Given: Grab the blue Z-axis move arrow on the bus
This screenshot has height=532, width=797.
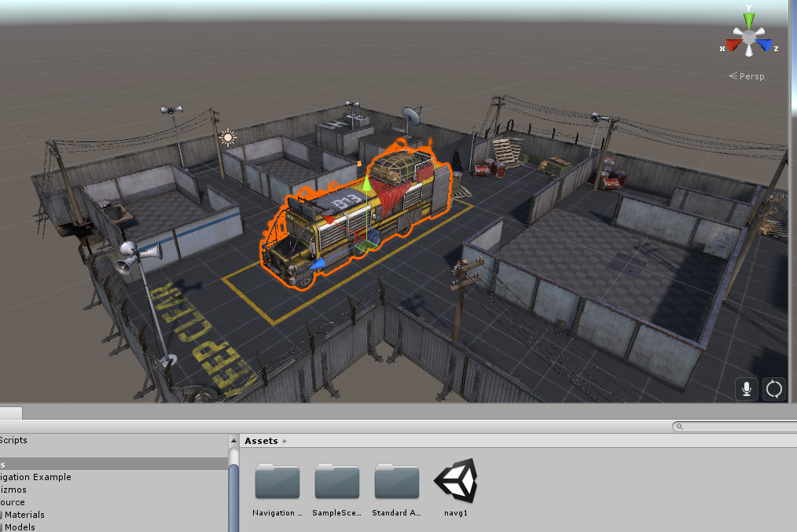Looking at the screenshot, I should [x=318, y=264].
